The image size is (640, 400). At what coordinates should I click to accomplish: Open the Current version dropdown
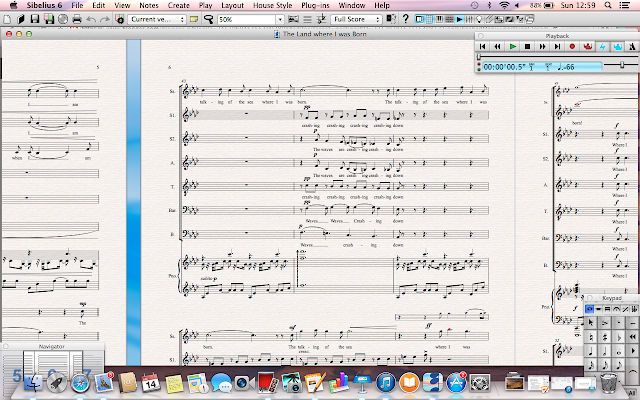point(157,19)
